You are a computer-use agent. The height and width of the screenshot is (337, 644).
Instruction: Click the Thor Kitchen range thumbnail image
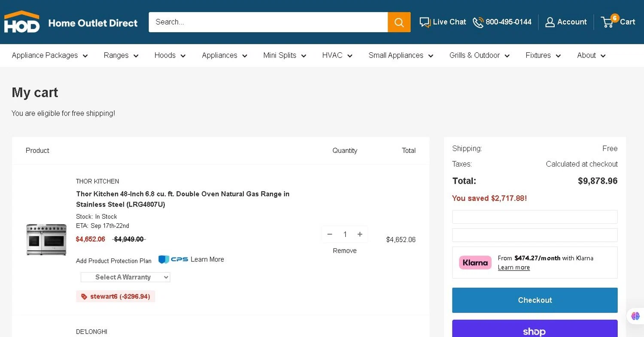pyautogui.click(x=46, y=240)
